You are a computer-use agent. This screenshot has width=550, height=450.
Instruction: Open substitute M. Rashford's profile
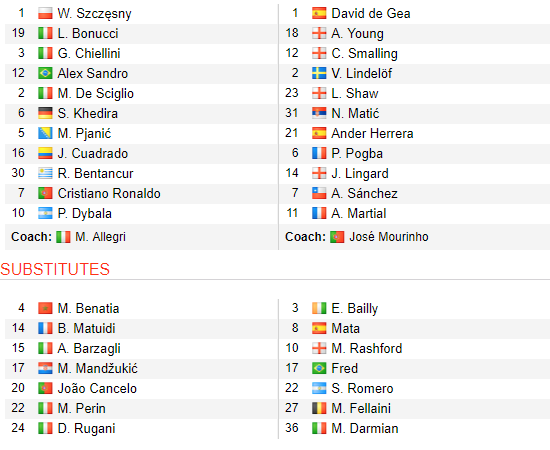coord(367,348)
